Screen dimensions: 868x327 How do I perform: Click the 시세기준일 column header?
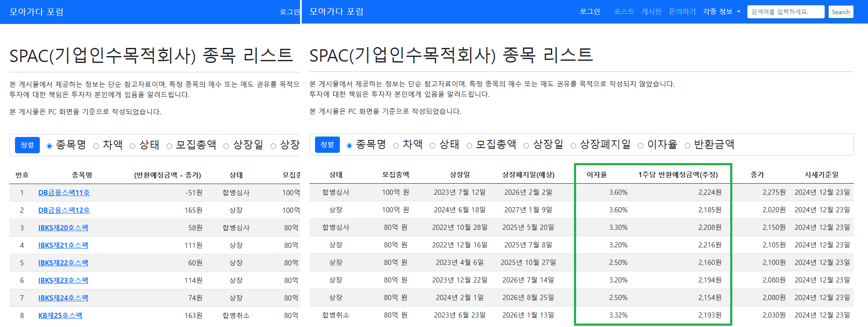coord(821,175)
